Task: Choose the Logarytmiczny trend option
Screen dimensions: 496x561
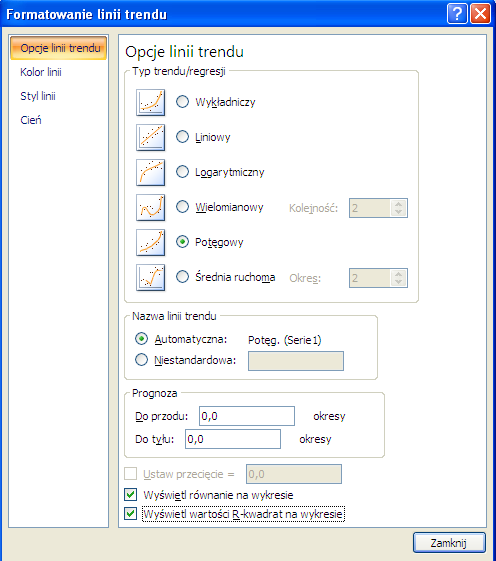Action: pos(183,172)
